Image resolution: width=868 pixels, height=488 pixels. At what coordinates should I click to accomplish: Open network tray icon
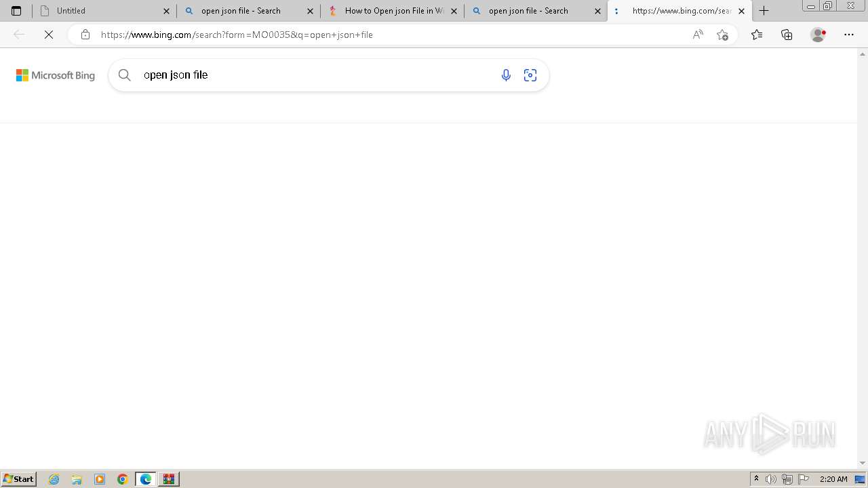(x=787, y=479)
